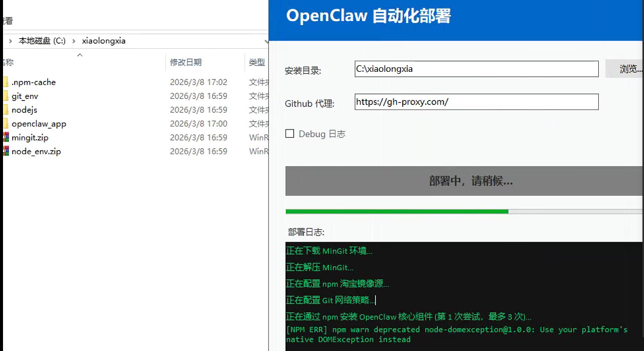Click the 浏览 browse button
This screenshot has width=644, height=351.
click(x=624, y=69)
